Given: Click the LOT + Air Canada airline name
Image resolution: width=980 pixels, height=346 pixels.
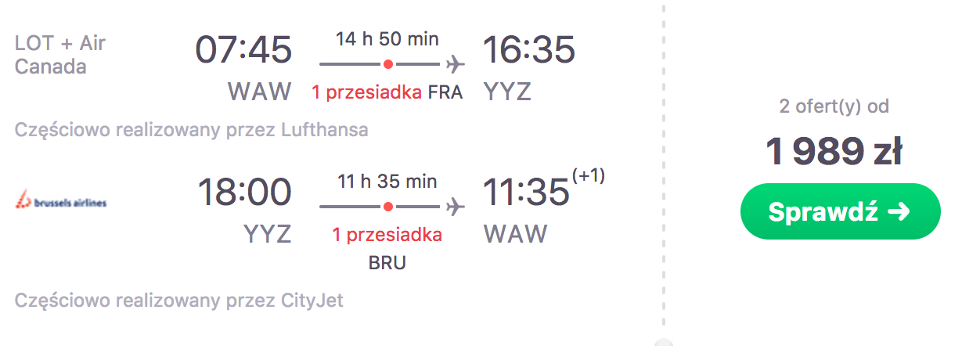Looking at the screenshot, I should (x=60, y=54).
